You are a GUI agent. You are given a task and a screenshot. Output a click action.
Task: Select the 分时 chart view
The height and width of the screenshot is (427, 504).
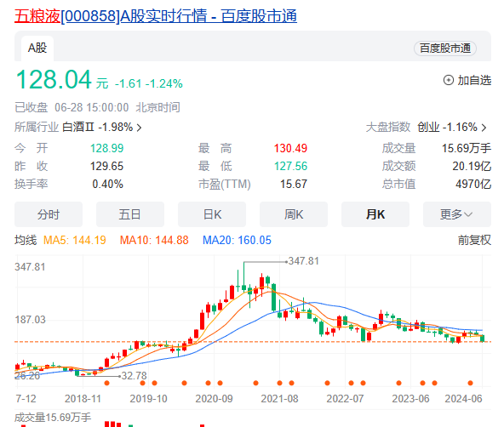click(x=49, y=214)
